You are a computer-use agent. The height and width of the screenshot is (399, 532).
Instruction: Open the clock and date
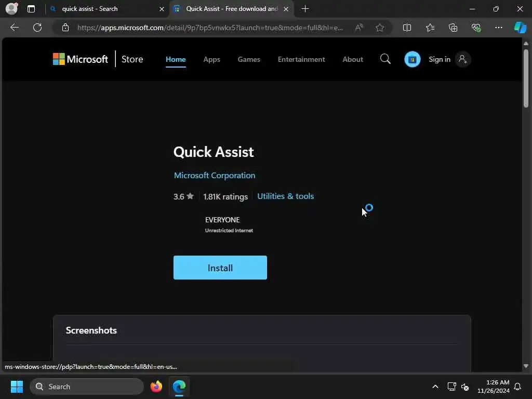coord(493,387)
